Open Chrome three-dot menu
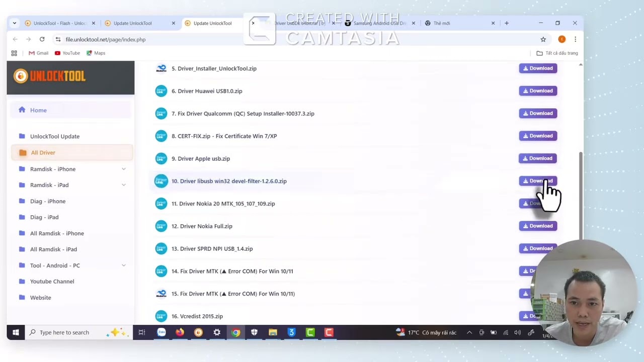The width and height of the screenshot is (644, 362). point(575,39)
